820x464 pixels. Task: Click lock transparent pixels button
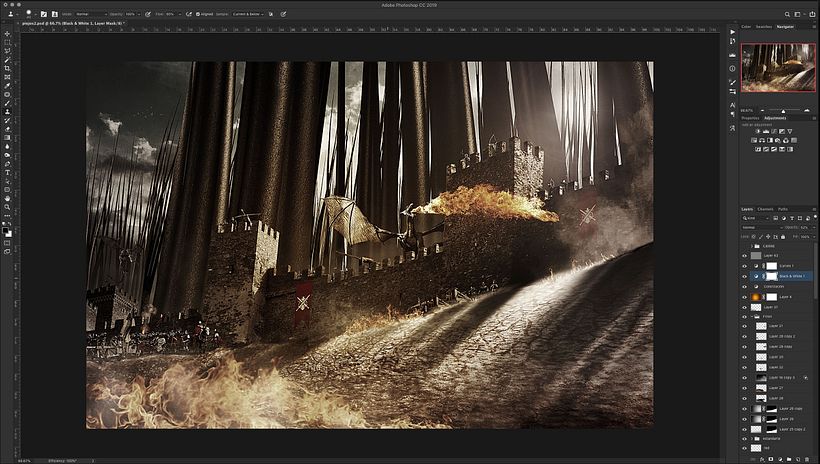click(754, 237)
